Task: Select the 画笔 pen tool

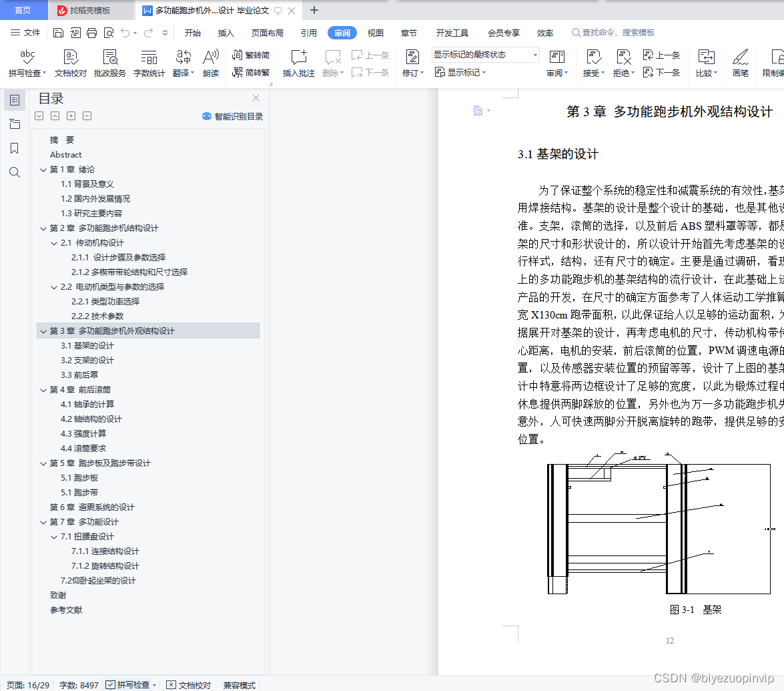Action: tap(741, 63)
